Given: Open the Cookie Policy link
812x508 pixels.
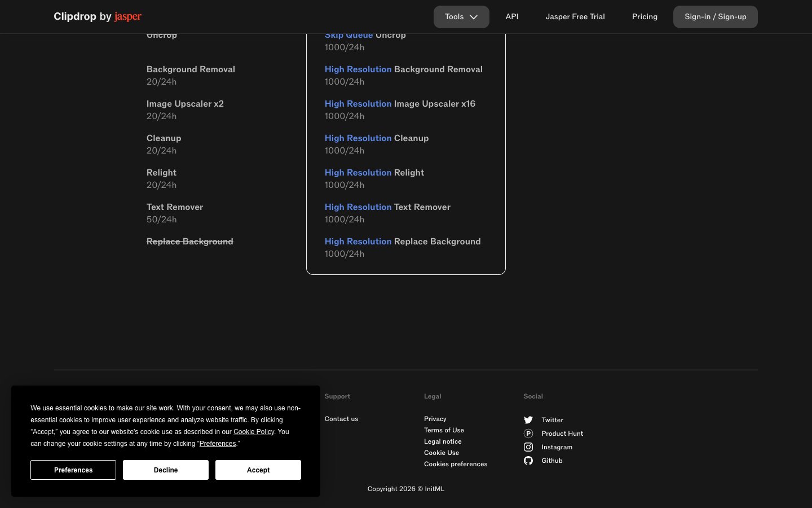Looking at the screenshot, I should click(x=254, y=432).
